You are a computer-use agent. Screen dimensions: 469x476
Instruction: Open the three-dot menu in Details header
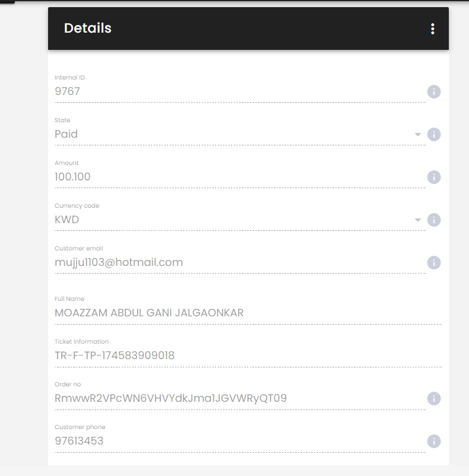click(433, 29)
